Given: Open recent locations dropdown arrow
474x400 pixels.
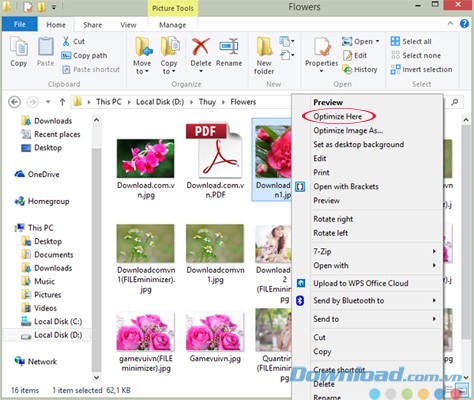Looking at the screenshot, I should (48, 102).
